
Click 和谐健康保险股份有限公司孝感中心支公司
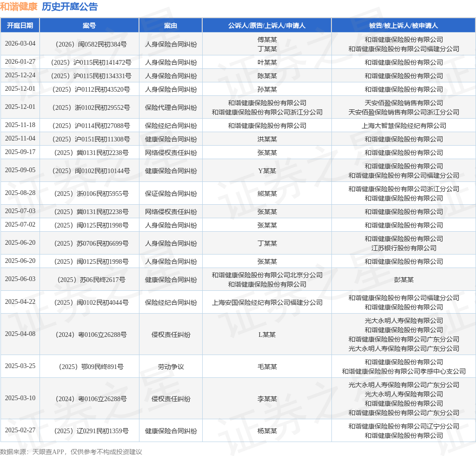coord(403,371)
